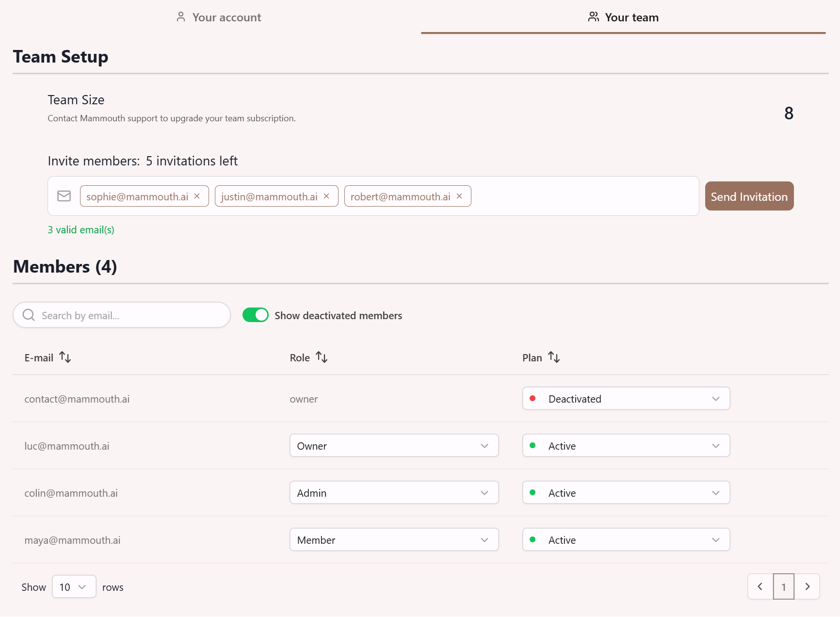The width and height of the screenshot is (840, 617).
Task: Select the Your team tab
Action: pyautogui.click(x=623, y=17)
